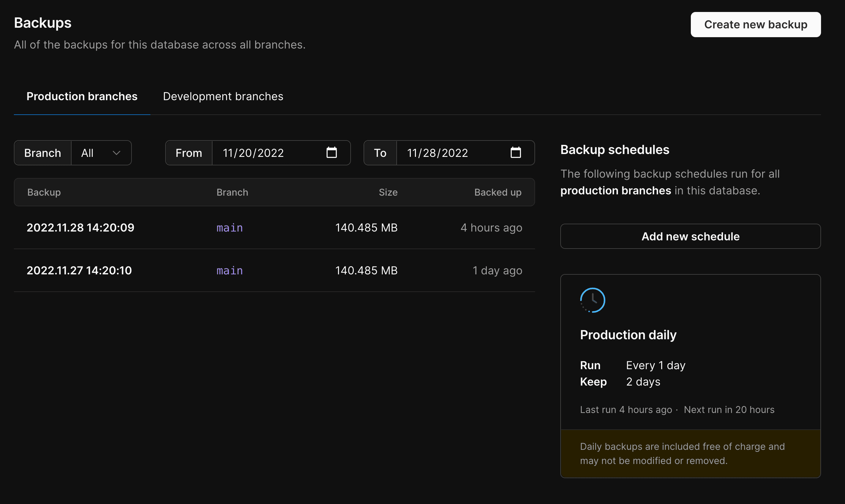This screenshot has width=845, height=504.
Task: Click the main branch link on second backup
Action: [x=230, y=270]
